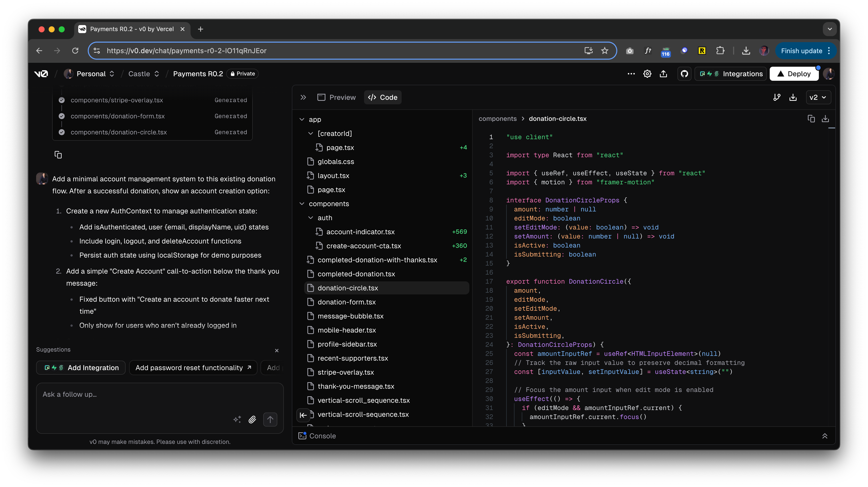Image resolution: width=868 pixels, height=487 pixels.
Task: Open project settings gear icon
Action: click(x=647, y=74)
